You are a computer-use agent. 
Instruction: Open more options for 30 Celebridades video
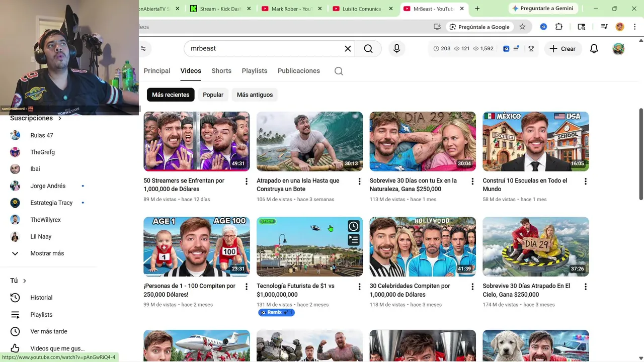(472, 287)
